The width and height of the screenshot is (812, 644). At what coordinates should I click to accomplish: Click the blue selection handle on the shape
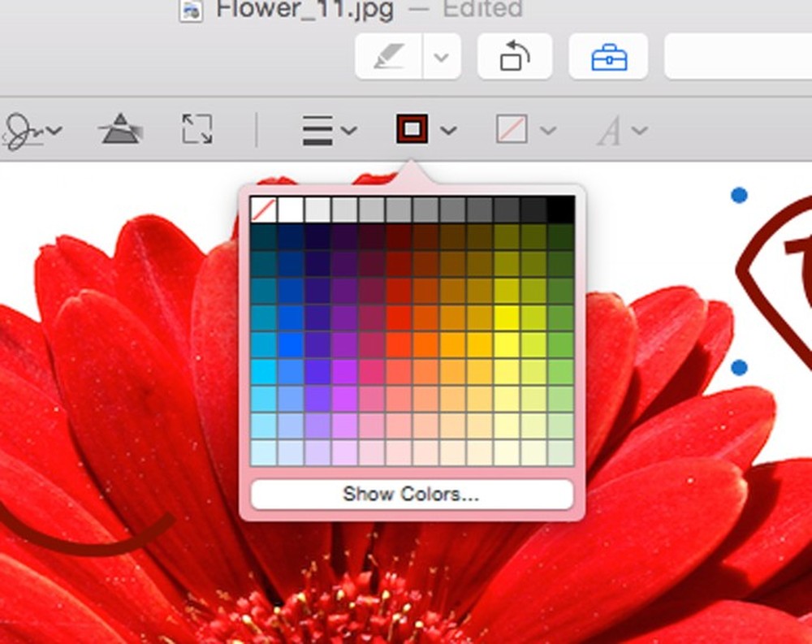pyautogui.click(x=737, y=194)
